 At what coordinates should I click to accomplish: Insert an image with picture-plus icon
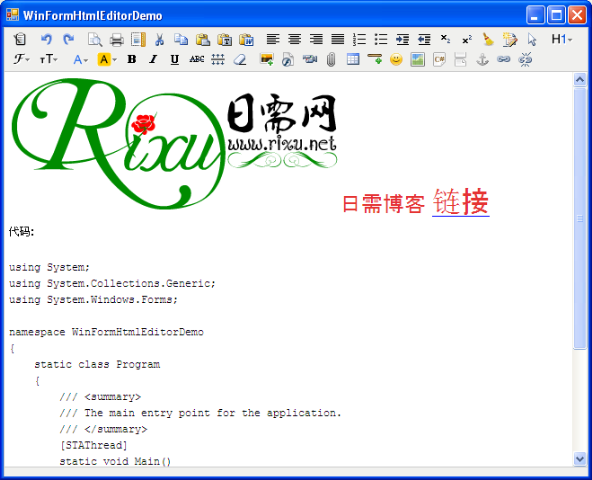pyautogui.click(x=267, y=60)
